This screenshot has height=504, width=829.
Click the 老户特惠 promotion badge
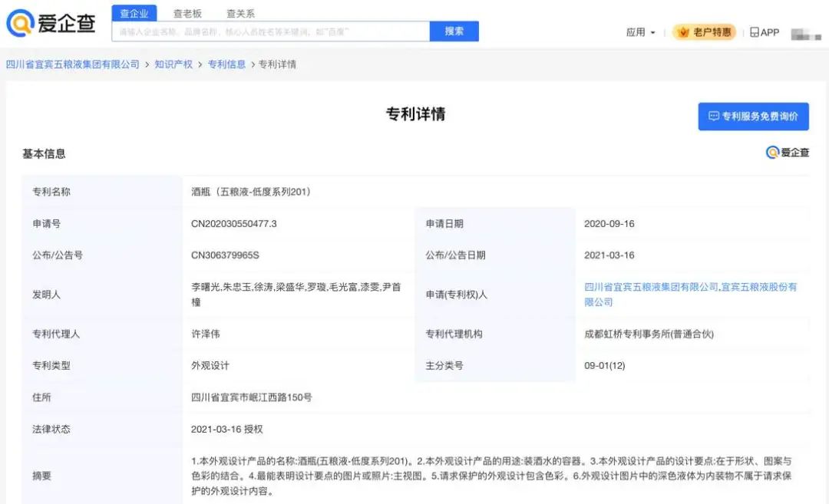coord(704,32)
